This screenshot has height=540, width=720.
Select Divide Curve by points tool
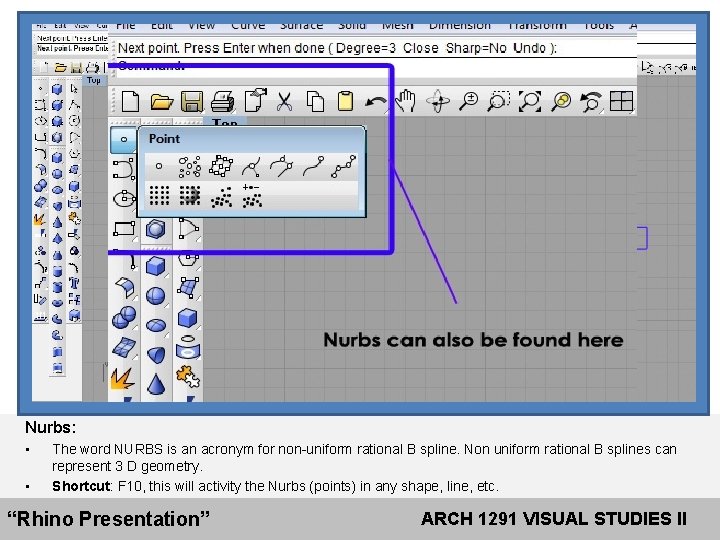[x=343, y=166]
